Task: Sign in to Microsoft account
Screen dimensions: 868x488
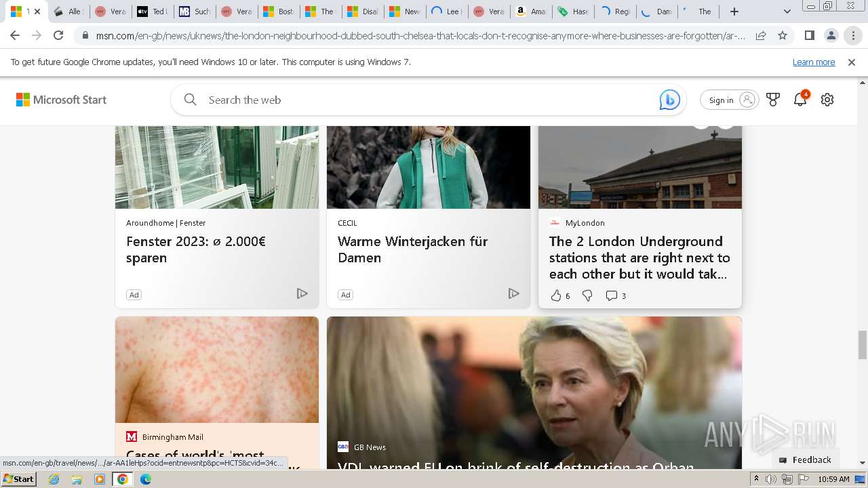Action: (x=730, y=100)
